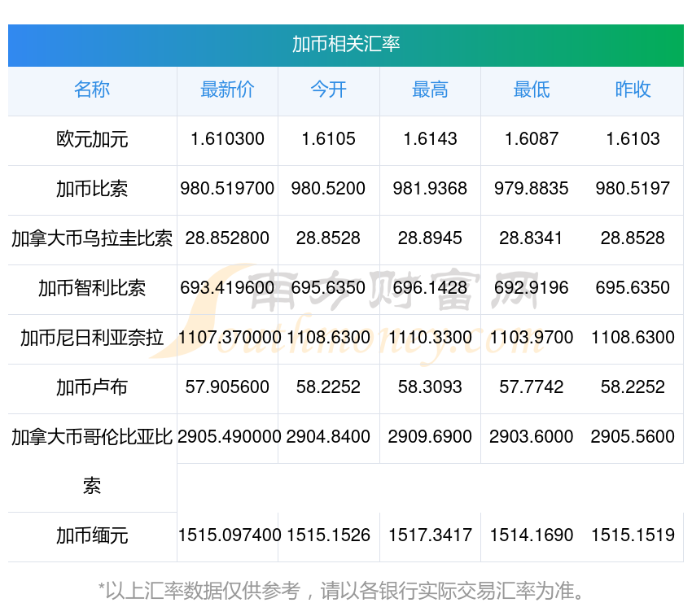
Task: Select low value 979.8835
Action: coord(532,189)
